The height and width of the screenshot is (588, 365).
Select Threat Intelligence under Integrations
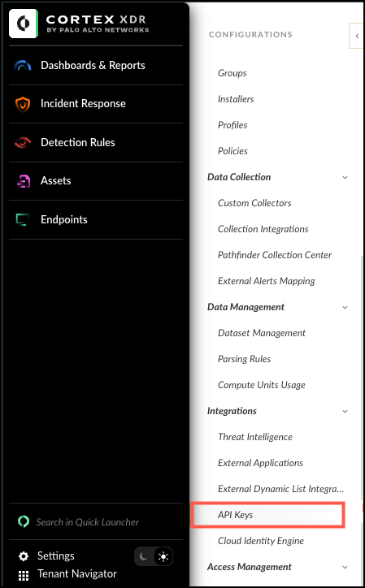255,437
